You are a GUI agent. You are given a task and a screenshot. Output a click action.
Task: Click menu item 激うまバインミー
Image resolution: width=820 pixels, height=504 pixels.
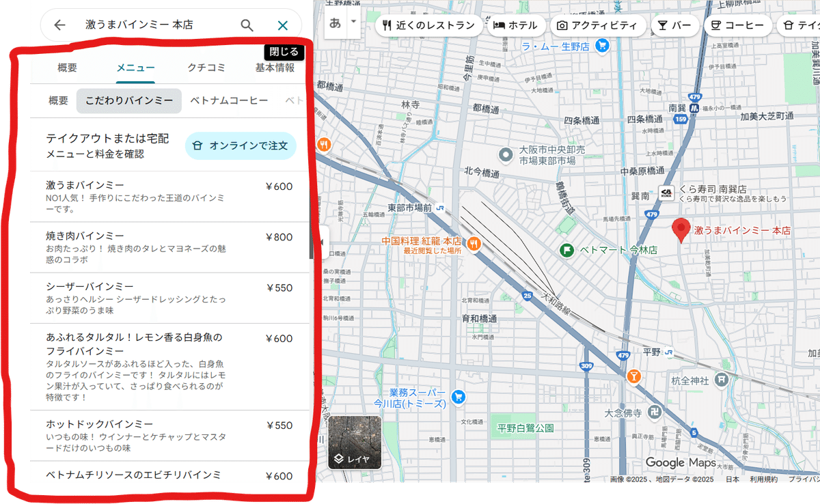point(169,197)
